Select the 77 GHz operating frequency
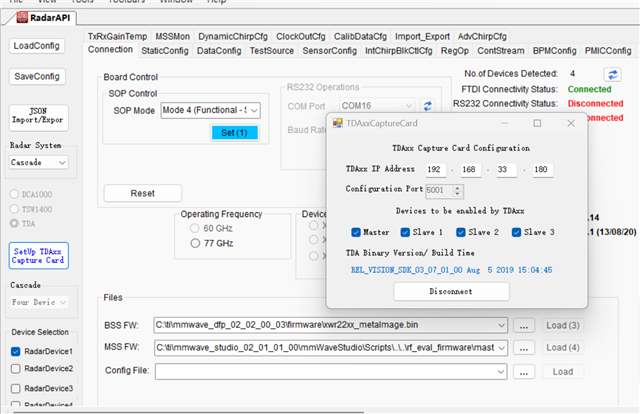This screenshot has width=640, height=414. [195, 243]
